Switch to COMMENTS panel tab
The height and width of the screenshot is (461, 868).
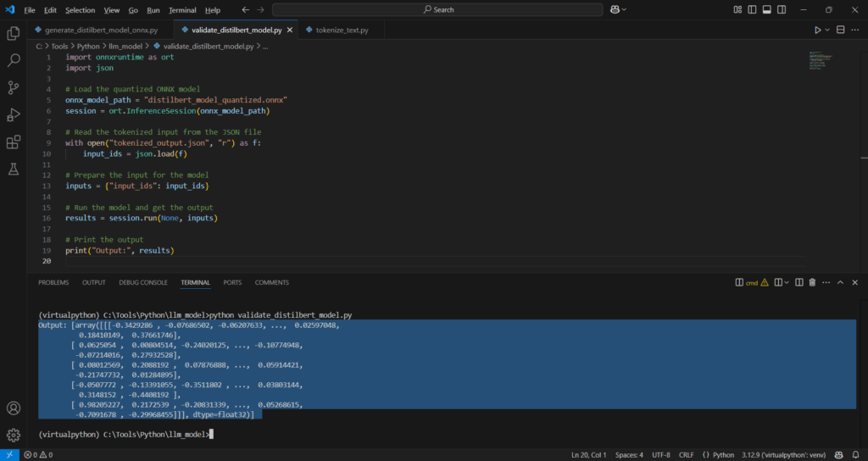[x=272, y=282]
